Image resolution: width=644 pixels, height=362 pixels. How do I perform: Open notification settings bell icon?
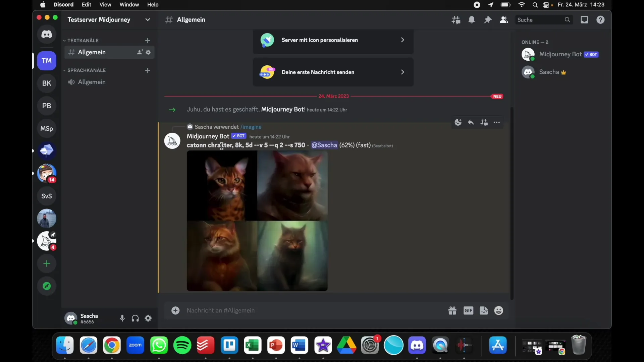[x=472, y=20]
